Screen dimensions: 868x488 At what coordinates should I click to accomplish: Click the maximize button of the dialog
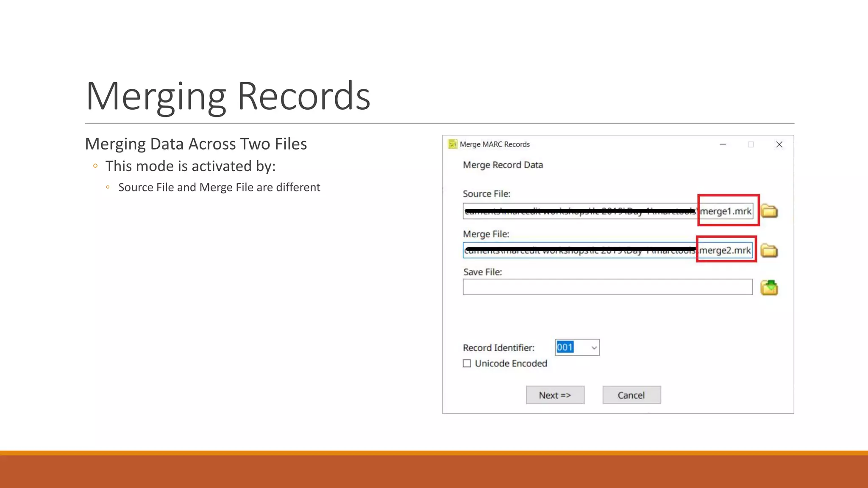(751, 144)
